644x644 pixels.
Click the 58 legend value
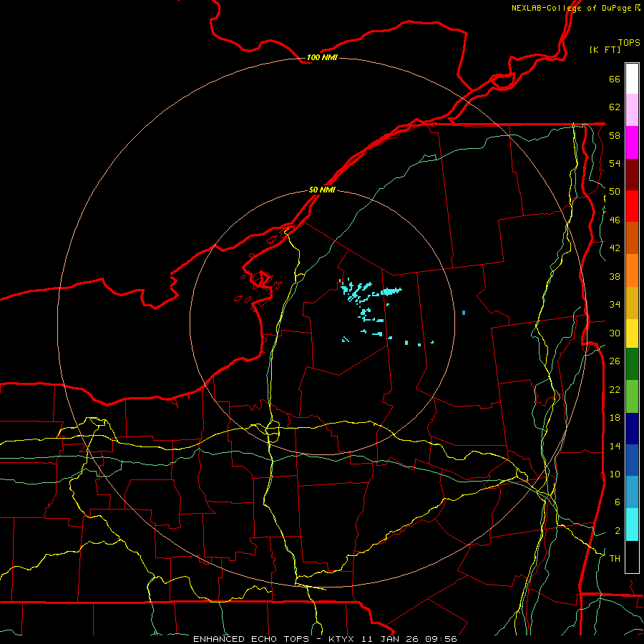click(x=615, y=135)
